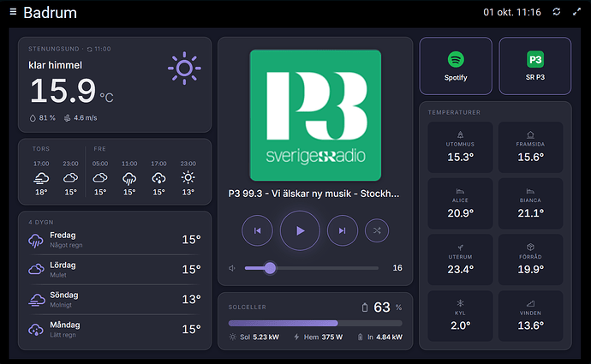This screenshot has height=364, width=591.
Task: Open the Alice bedroom temperature tile
Action: click(460, 204)
